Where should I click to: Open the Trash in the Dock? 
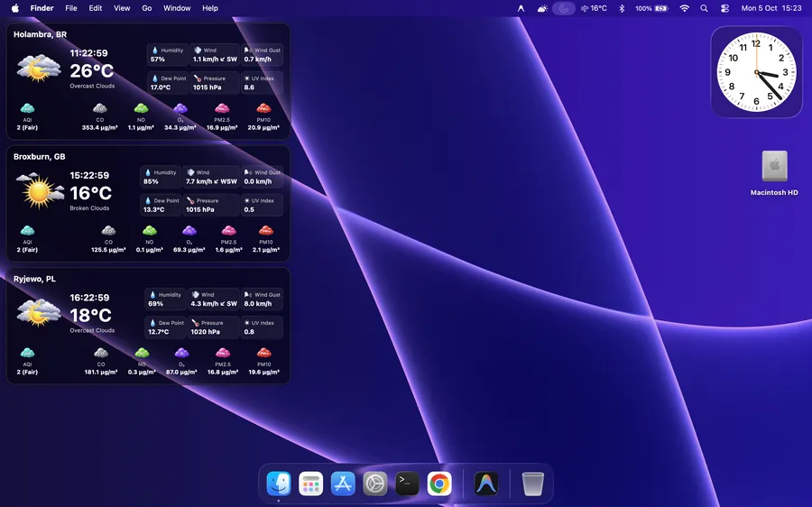click(532, 484)
